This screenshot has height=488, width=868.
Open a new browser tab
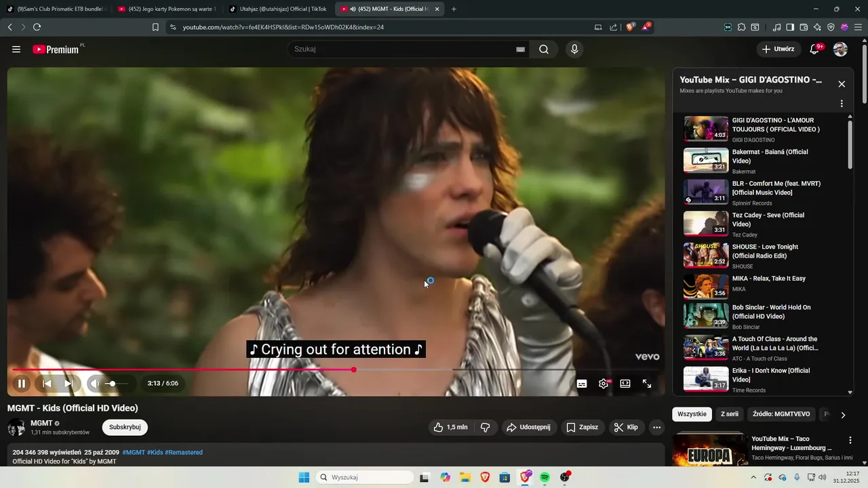(x=454, y=9)
